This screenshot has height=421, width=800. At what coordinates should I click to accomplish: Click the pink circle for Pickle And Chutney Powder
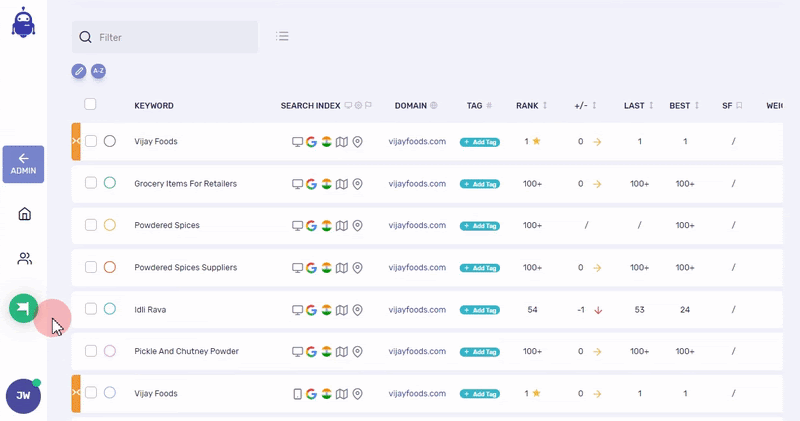[110, 351]
